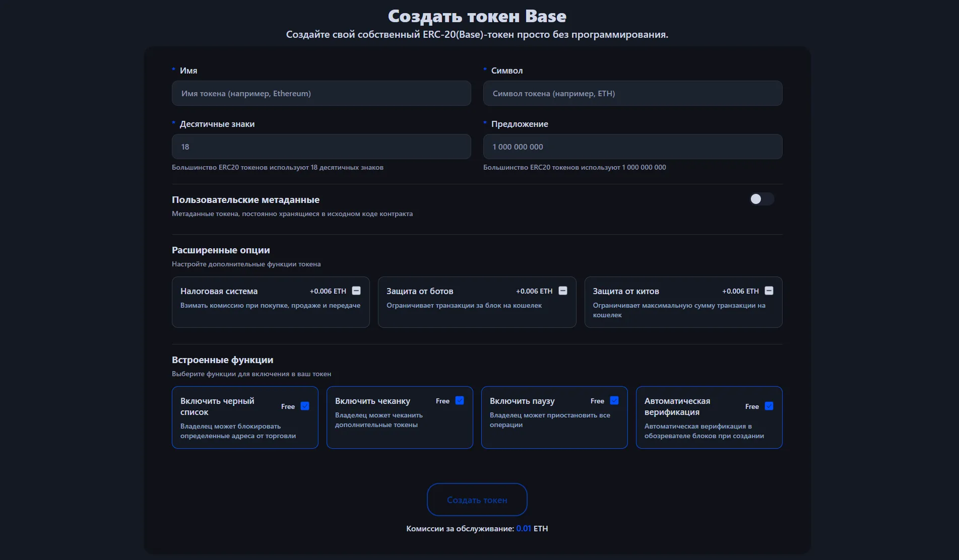Screen dimensions: 959x560
Task: Uncheck the Включить паузу checkbox
Action: (614, 400)
